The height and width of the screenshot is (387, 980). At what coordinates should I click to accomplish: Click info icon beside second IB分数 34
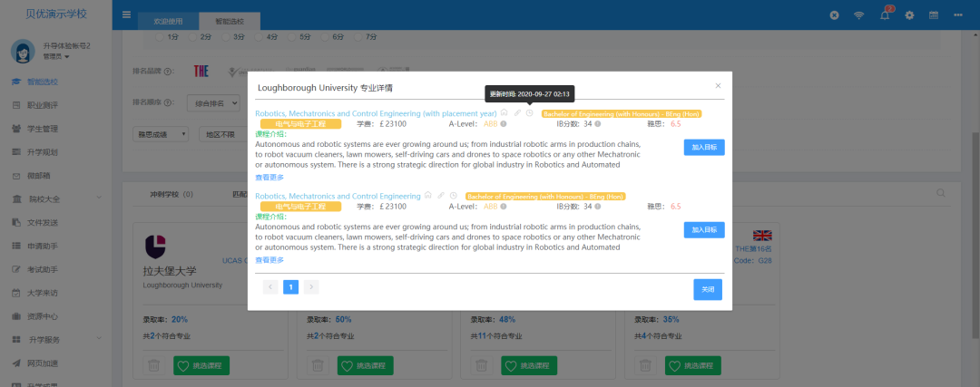(x=597, y=207)
